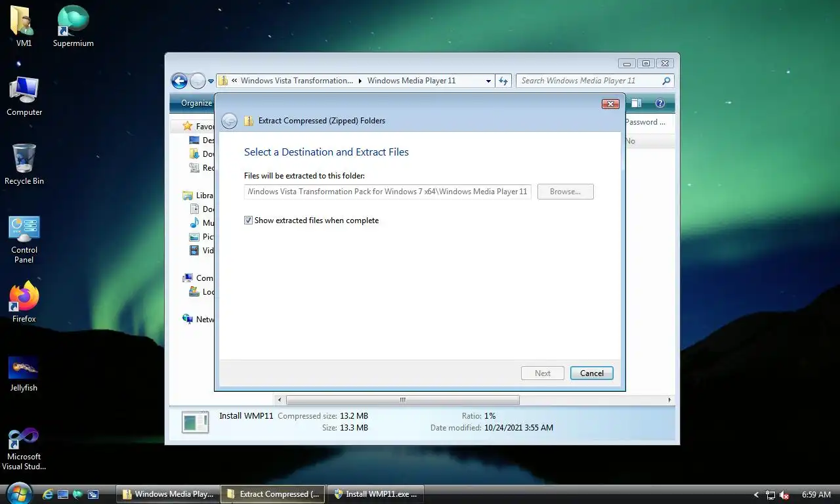Switch to Windows Media Player taskbar window
The height and width of the screenshot is (504, 840).
click(168, 494)
